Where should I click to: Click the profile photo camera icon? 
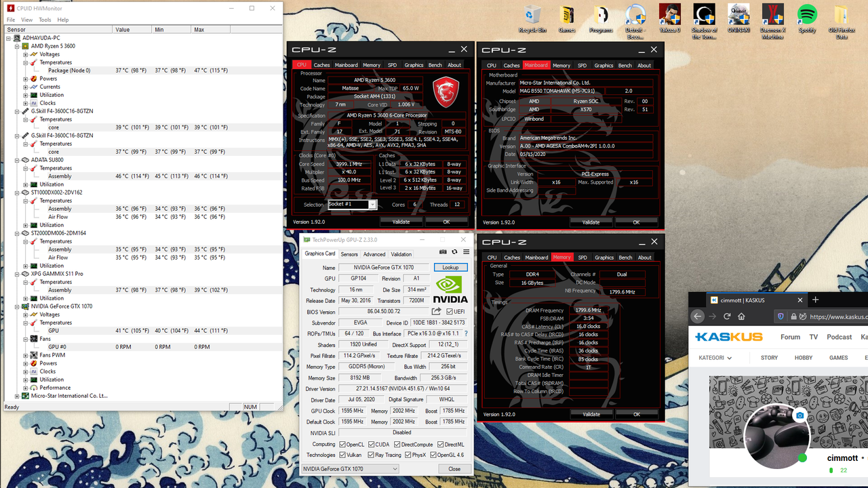click(x=800, y=415)
